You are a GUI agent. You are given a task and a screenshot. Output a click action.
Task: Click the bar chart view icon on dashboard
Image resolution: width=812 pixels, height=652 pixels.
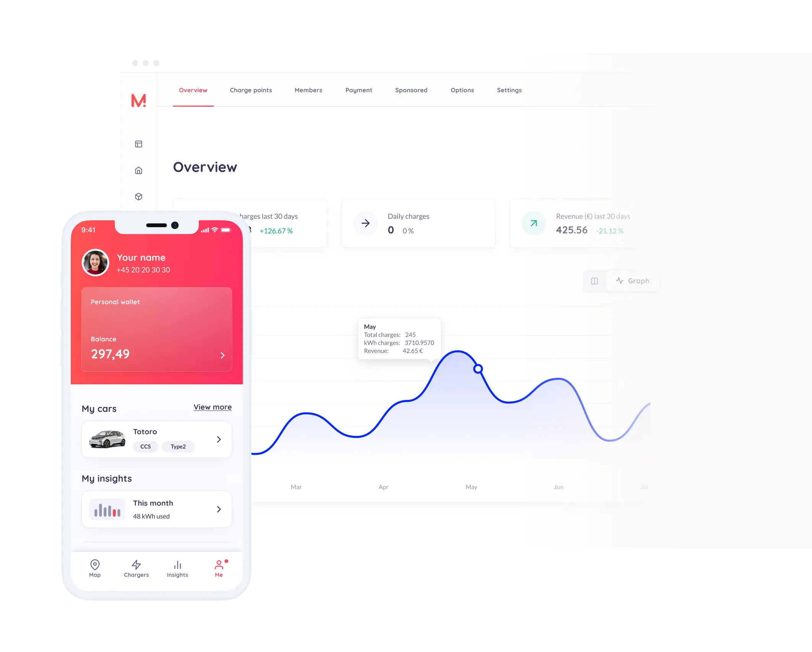[594, 280]
